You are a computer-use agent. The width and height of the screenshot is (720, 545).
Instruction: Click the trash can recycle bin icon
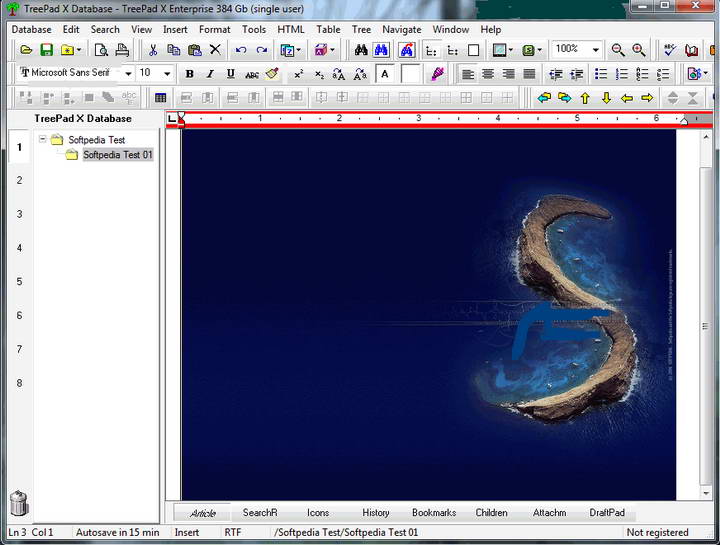(19, 503)
